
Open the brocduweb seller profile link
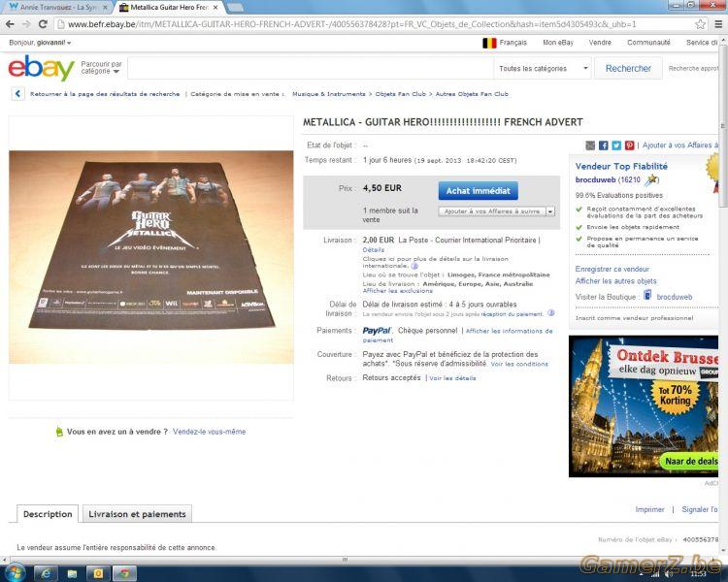click(595, 179)
